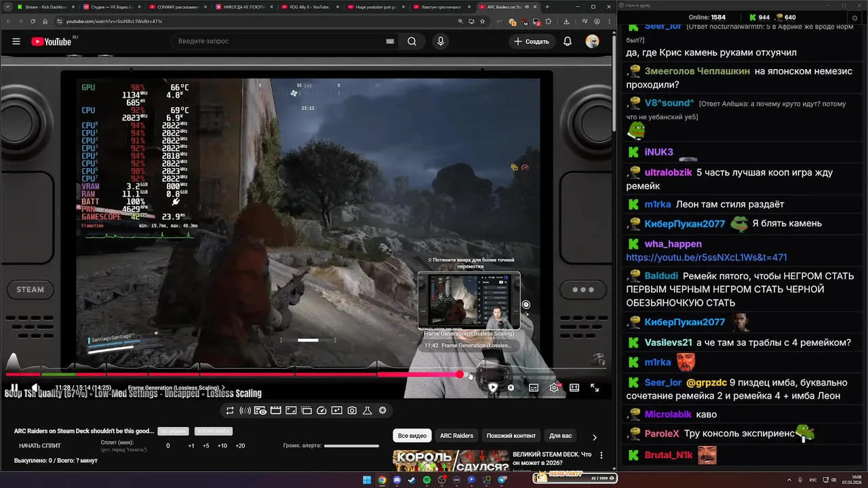Add +10 minutes to the split

pos(222,445)
